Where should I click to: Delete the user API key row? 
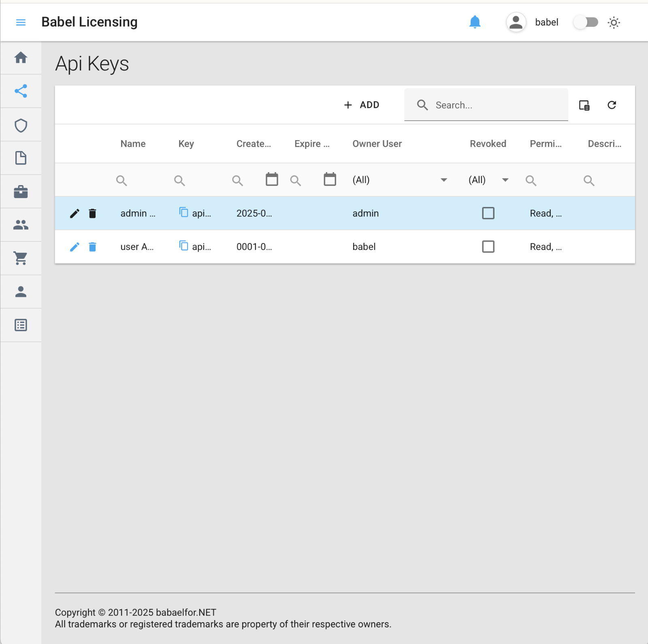(x=92, y=247)
